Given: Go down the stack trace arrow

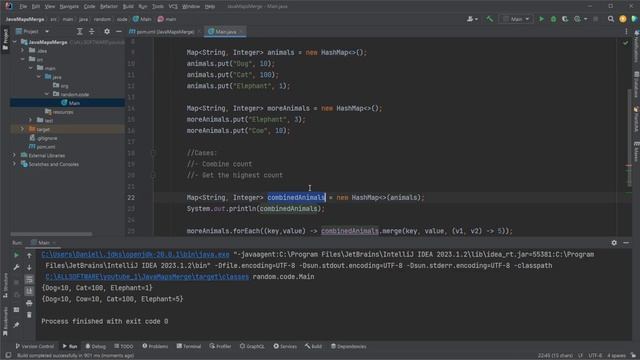Looking at the screenshot, I should (x=29, y=268).
